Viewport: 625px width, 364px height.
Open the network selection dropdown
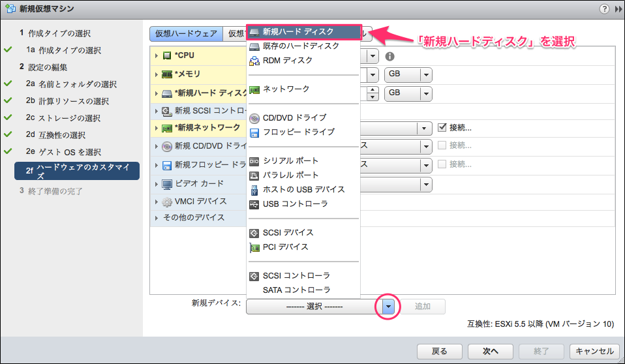(423, 129)
